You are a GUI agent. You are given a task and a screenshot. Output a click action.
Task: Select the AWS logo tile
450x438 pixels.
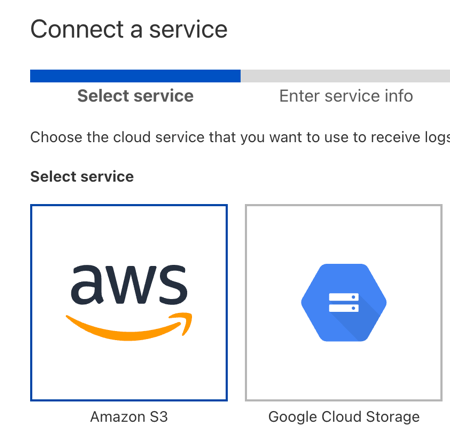[129, 302]
